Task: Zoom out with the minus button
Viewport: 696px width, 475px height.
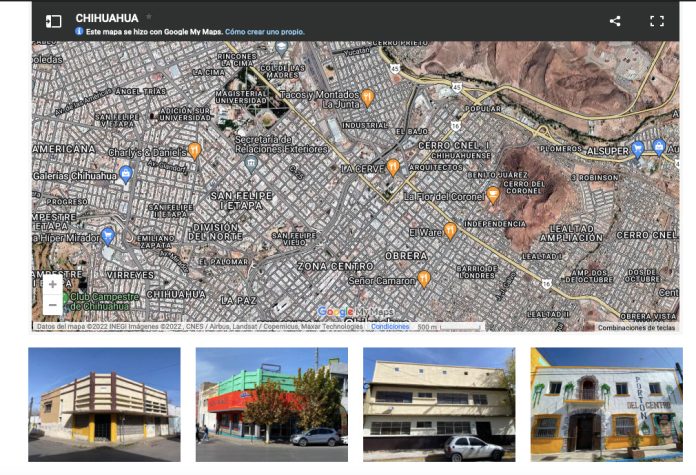Action: [x=52, y=305]
